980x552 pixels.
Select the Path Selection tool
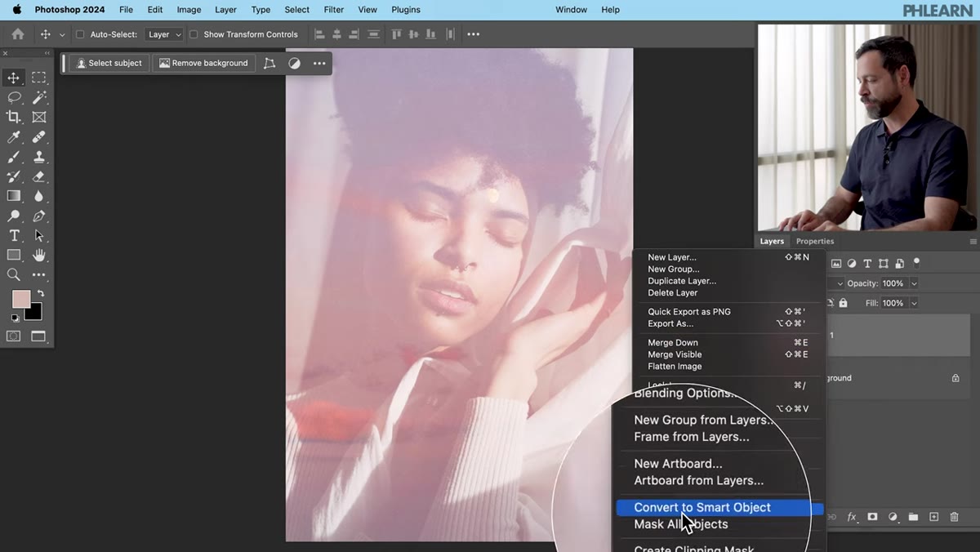[38, 235]
